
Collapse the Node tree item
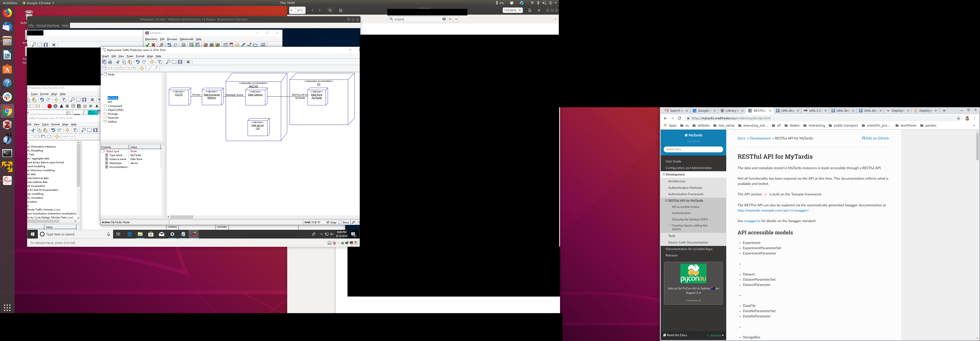[x=102, y=75]
